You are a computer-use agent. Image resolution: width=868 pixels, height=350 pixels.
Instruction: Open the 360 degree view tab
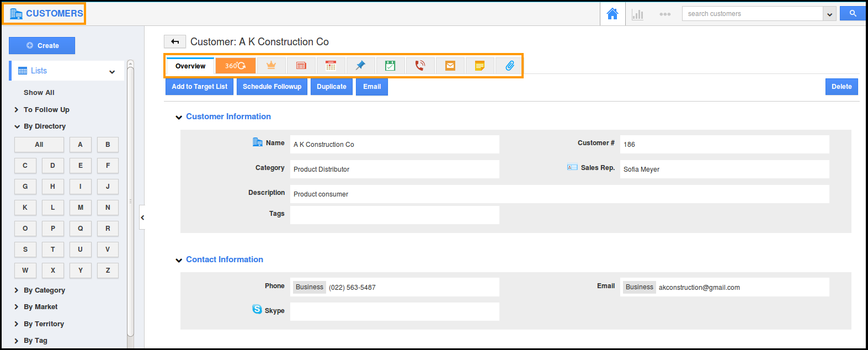pos(235,66)
